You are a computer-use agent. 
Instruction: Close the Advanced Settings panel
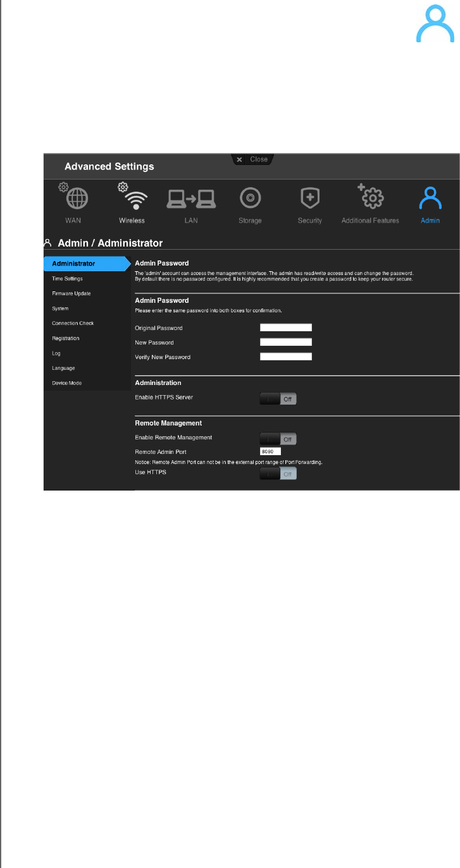252,160
